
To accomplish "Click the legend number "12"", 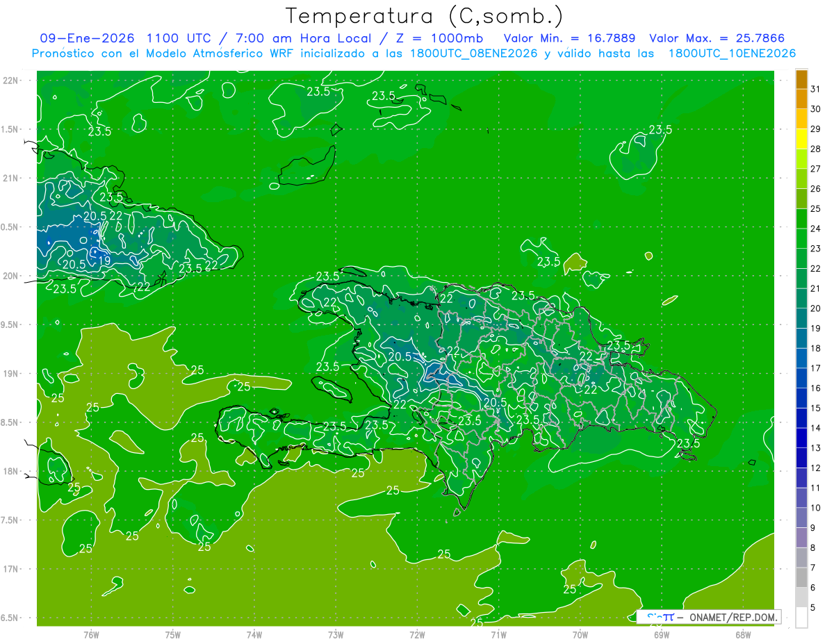I will point(815,468).
